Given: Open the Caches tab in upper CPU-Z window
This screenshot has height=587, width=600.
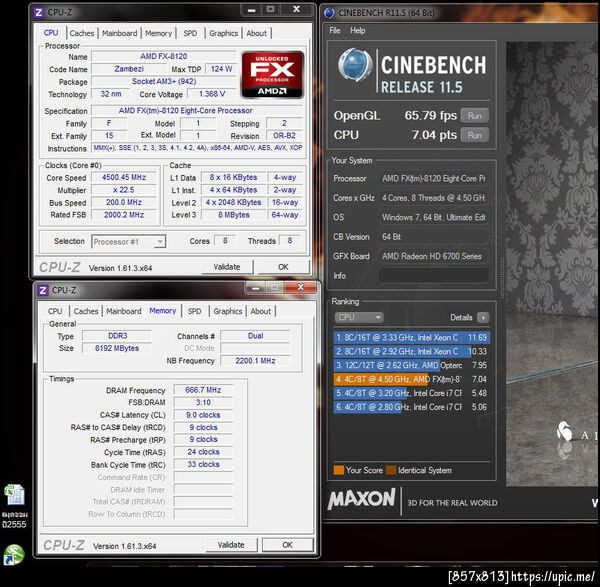Looking at the screenshot, I should coord(82,33).
